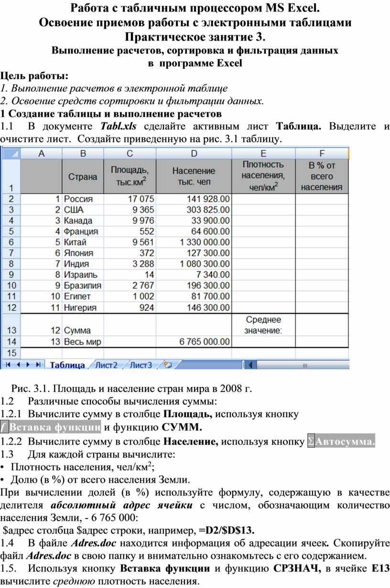Click the area value 9 561
The height and width of the screenshot is (588, 390).
pos(130,242)
